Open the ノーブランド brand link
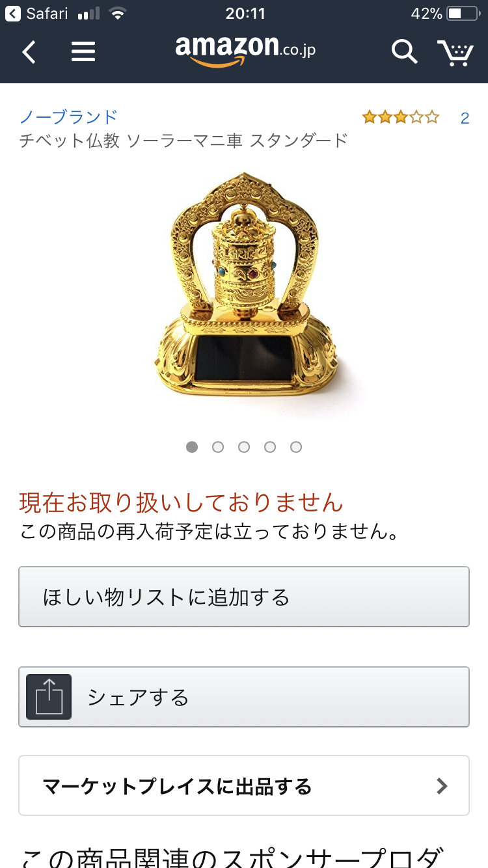This screenshot has height=868, width=488. click(68, 117)
